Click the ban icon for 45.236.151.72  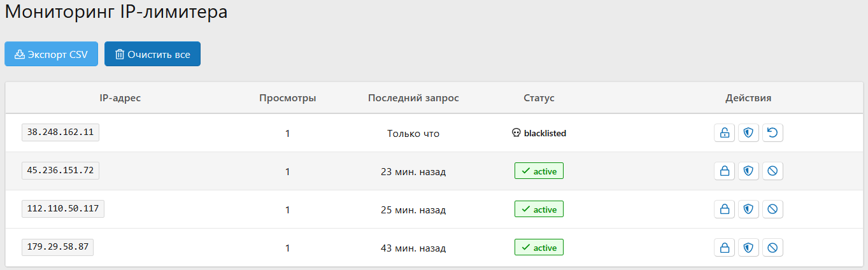(772, 171)
